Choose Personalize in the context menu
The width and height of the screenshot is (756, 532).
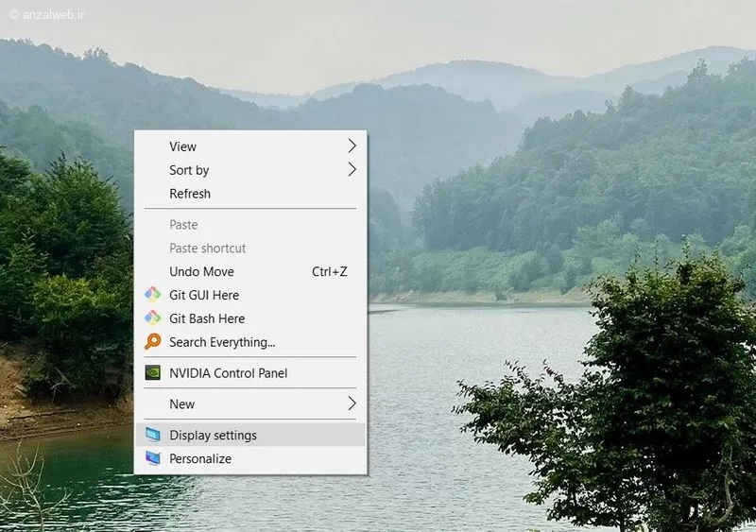(x=250, y=458)
